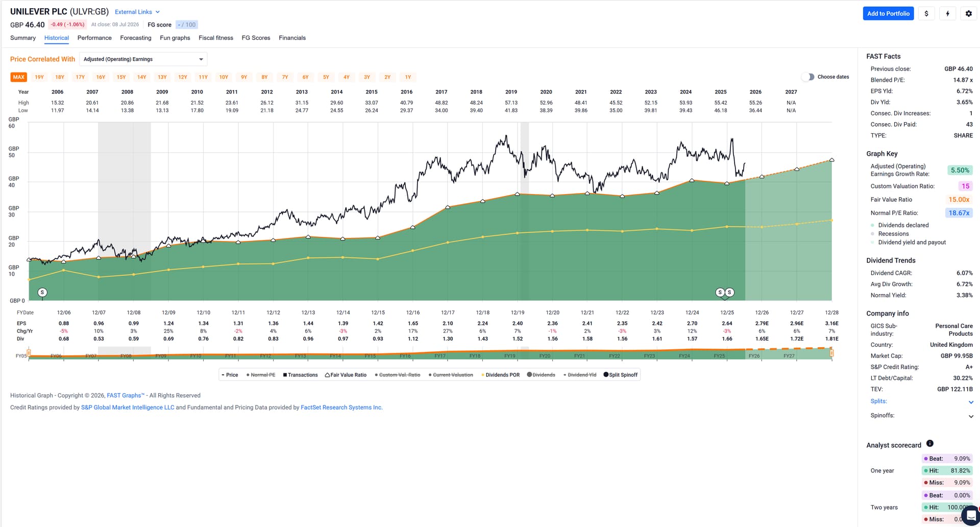980x527 pixels.
Task: Toggle Price series in chart legend
Action: point(230,375)
